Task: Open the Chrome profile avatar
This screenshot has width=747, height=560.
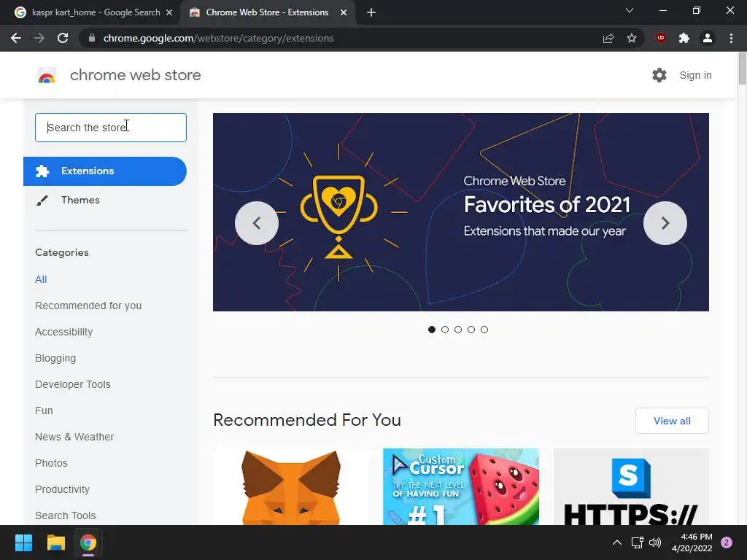Action: [708, 38]
